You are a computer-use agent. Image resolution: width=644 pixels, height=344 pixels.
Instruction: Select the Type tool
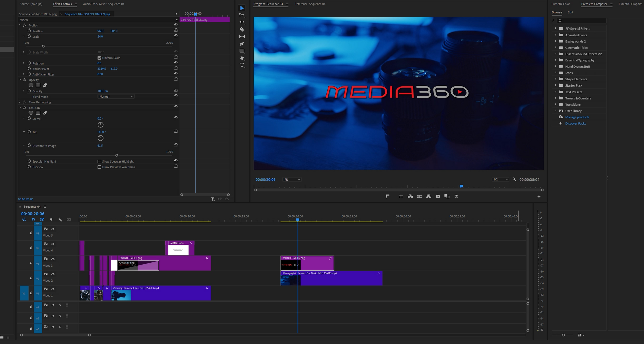coord(242,65)
